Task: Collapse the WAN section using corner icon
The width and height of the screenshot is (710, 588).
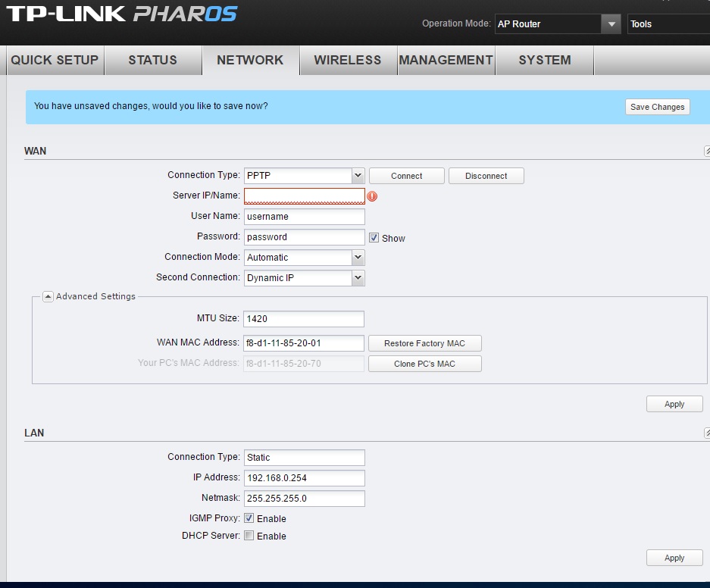Action: coord(707,152)
